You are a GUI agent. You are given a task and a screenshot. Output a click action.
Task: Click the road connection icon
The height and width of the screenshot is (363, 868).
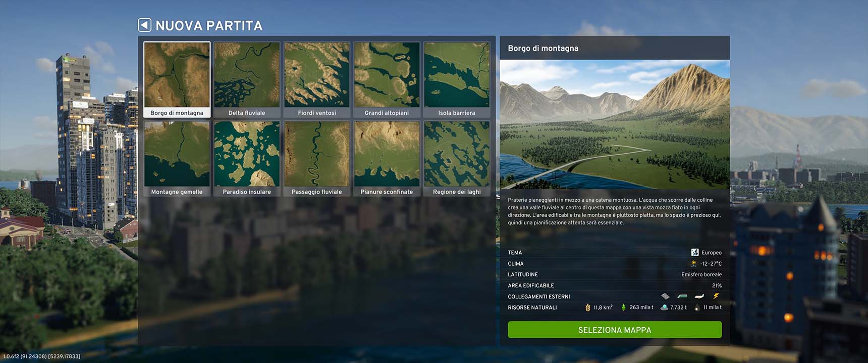tap(665, 296)
